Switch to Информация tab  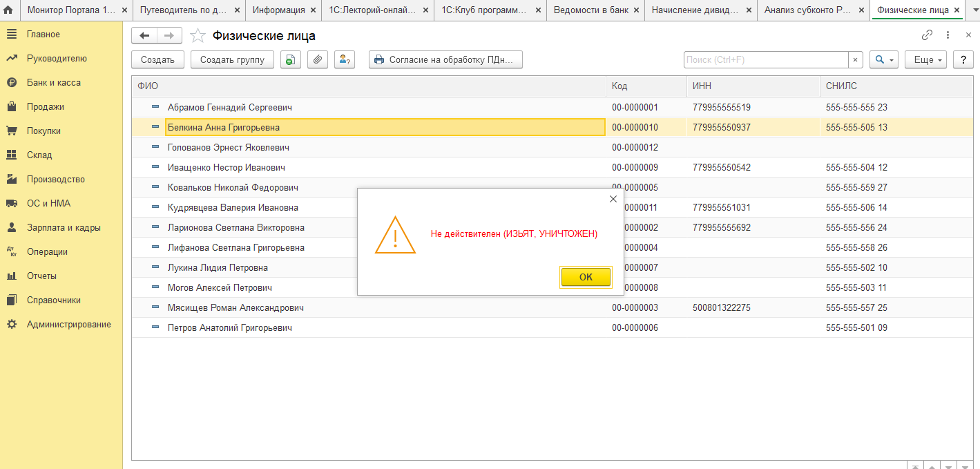tap(278, 10)
